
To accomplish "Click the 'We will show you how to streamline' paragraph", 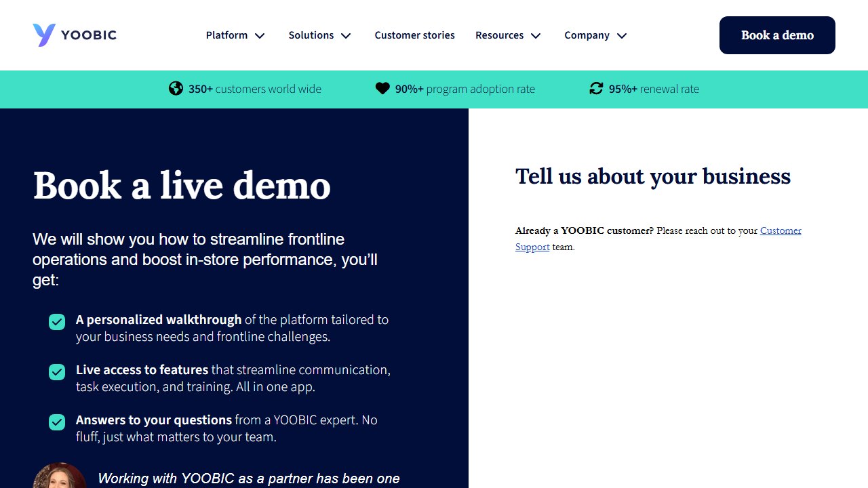I will [x=205, y=260].
